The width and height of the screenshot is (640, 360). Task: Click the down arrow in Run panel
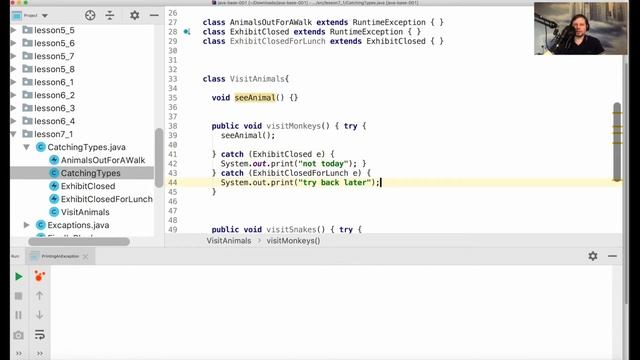pos(39,315)
